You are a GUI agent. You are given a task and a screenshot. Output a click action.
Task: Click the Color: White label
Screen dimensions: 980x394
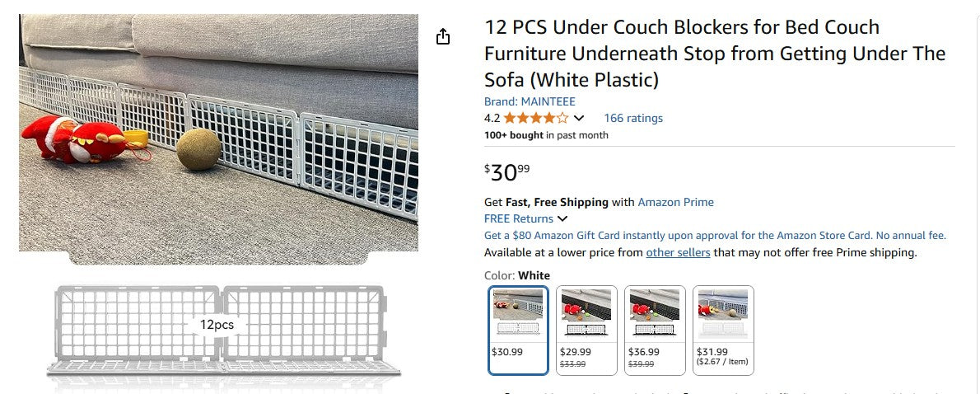pyautogui.click(x=516, y=275)
